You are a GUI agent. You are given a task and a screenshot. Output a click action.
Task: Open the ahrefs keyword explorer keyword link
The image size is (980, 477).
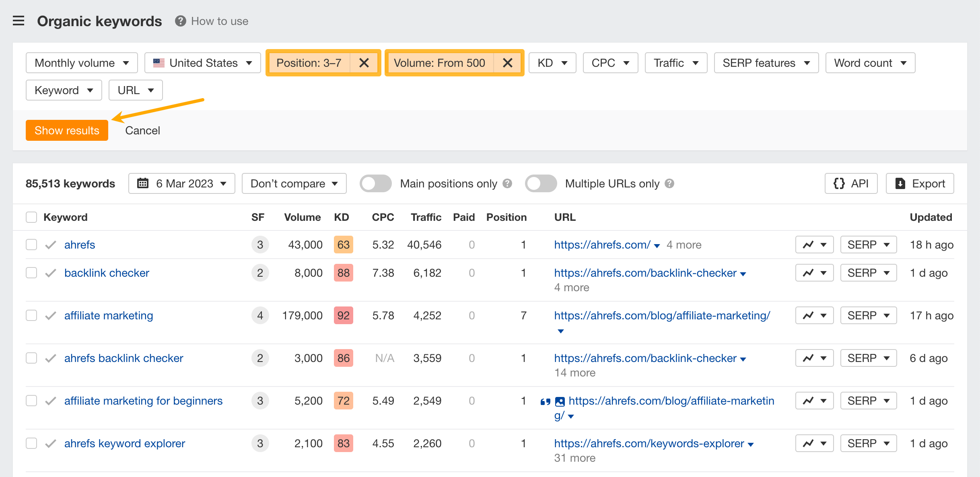pyautogui.click(x=125, y=443)
